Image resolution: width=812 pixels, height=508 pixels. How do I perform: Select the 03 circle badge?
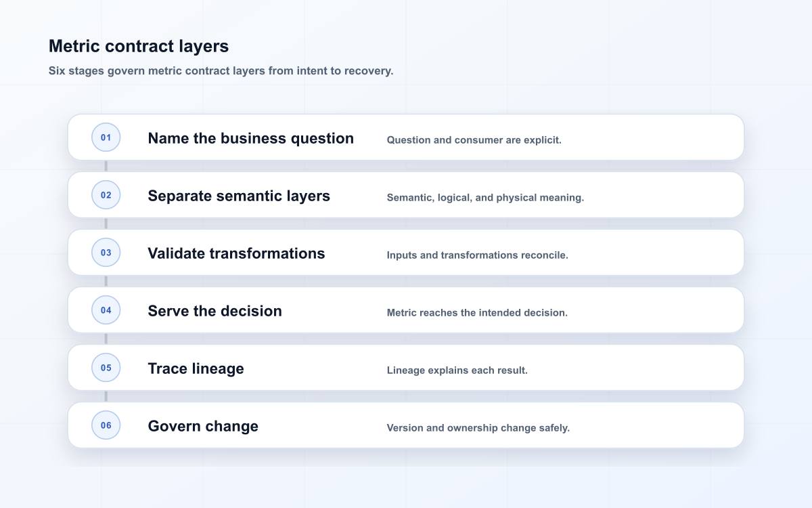point(106,253)
